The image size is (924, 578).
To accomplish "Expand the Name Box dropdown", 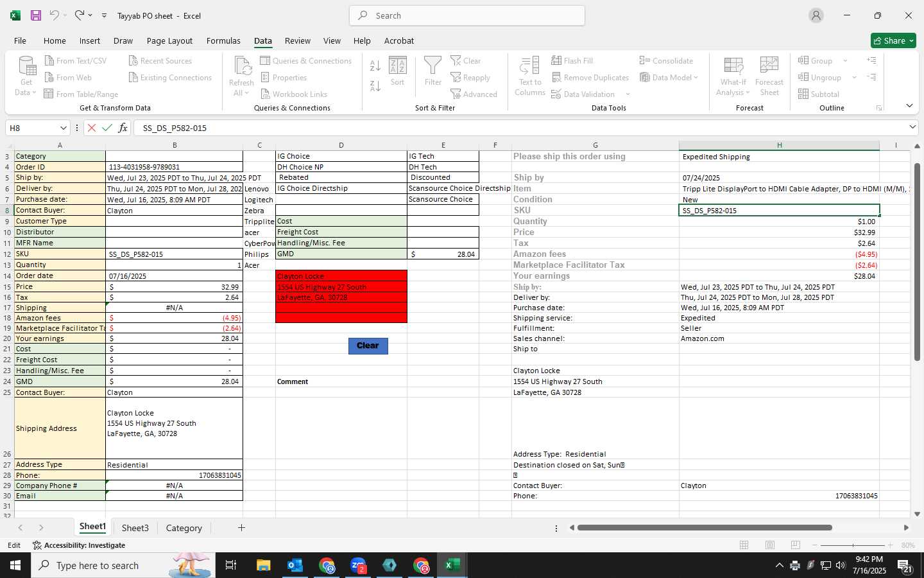I will point(63,128).
